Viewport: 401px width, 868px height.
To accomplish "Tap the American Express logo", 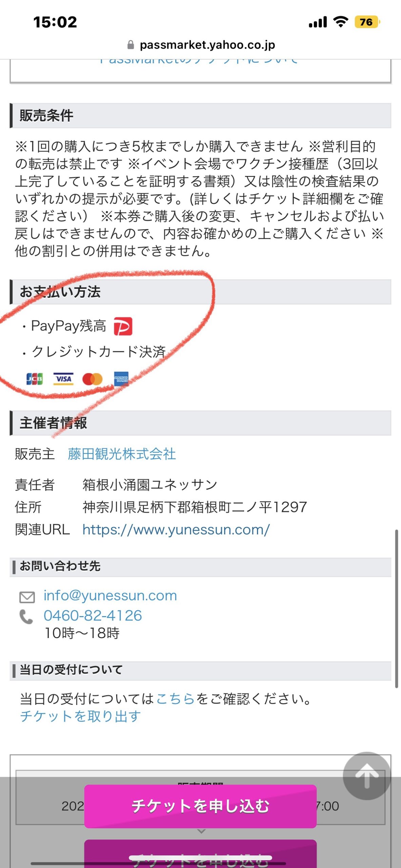I will point(121,379).
